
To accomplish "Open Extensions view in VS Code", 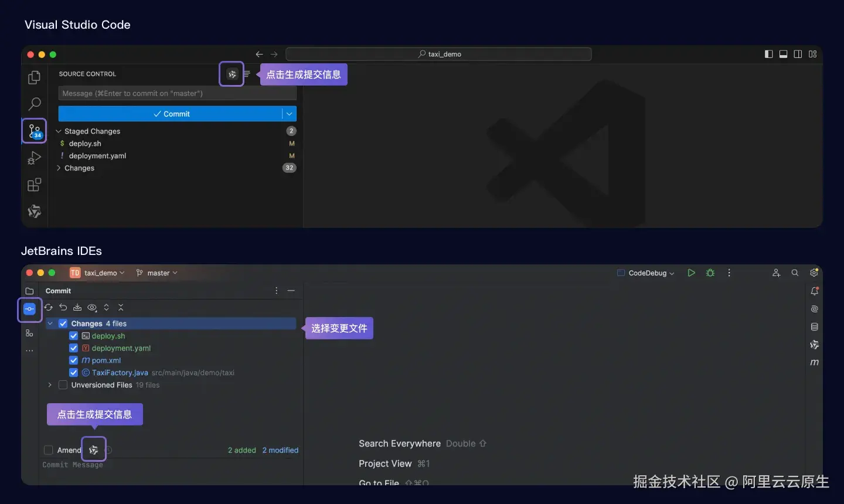I will pyautogui.click(x=34, y=185).
